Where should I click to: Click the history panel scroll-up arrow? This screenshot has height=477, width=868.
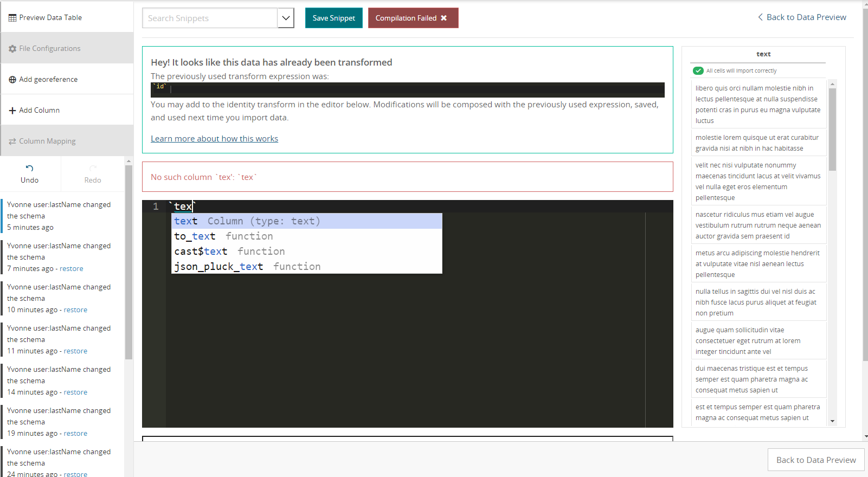(x=128, y=161)
